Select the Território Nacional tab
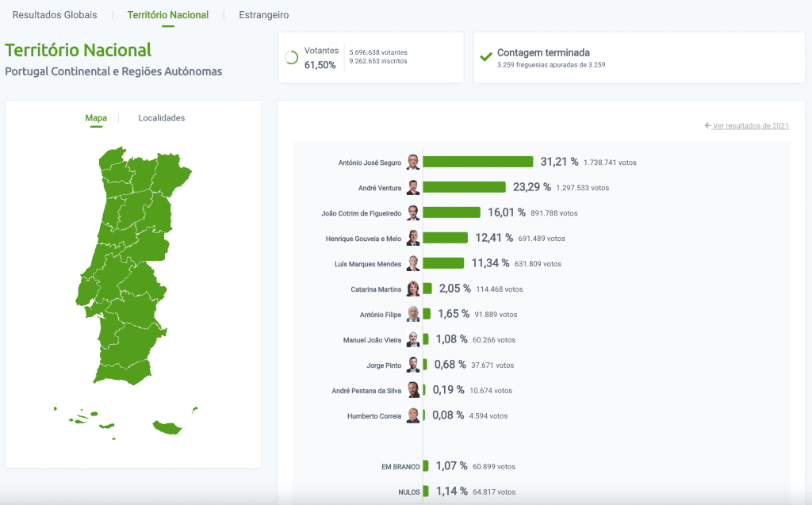Image resolution: width=812 pixels, height=505 pixels. (x=168, y=15)
